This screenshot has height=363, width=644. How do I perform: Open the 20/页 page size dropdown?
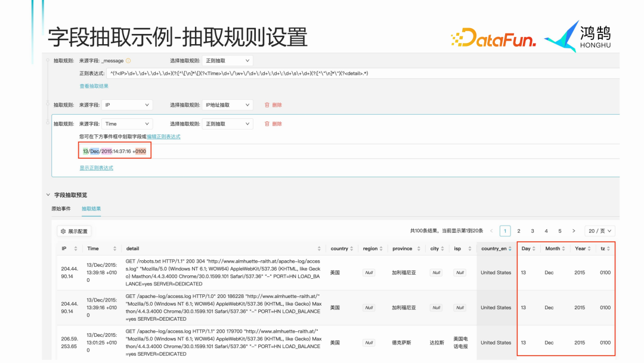599,230
